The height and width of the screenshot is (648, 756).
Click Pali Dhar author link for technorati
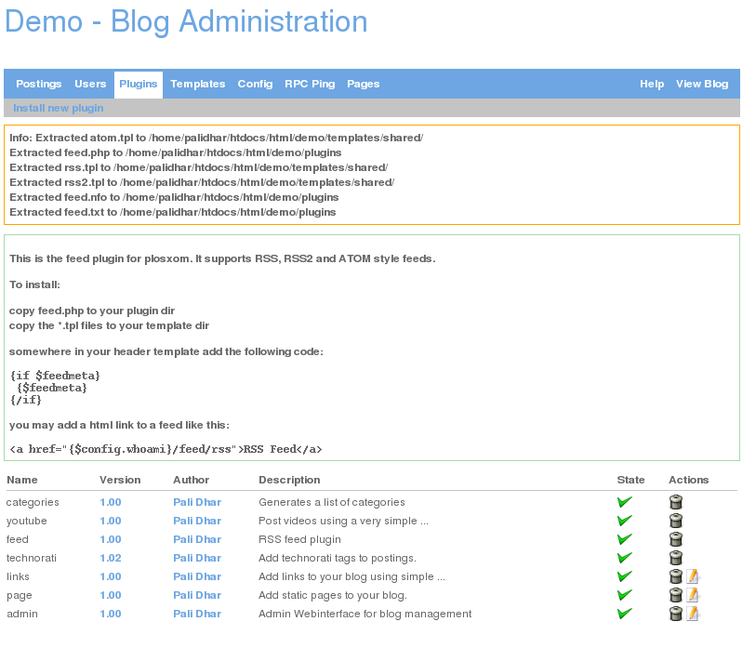197,558
